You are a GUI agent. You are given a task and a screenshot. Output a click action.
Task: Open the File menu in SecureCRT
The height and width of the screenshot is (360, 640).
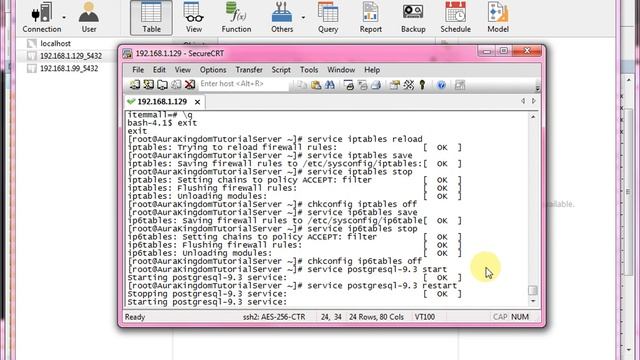point(138,70)
